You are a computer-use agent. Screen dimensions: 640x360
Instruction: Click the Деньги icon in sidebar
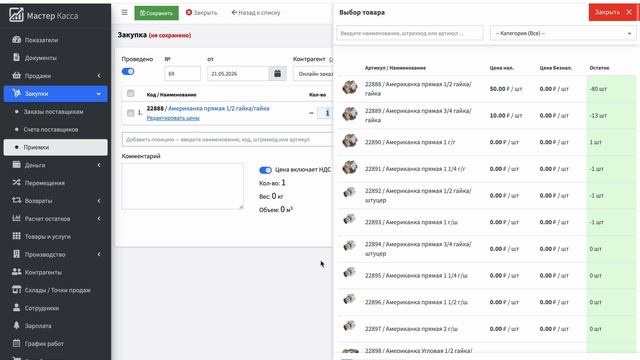16,164
